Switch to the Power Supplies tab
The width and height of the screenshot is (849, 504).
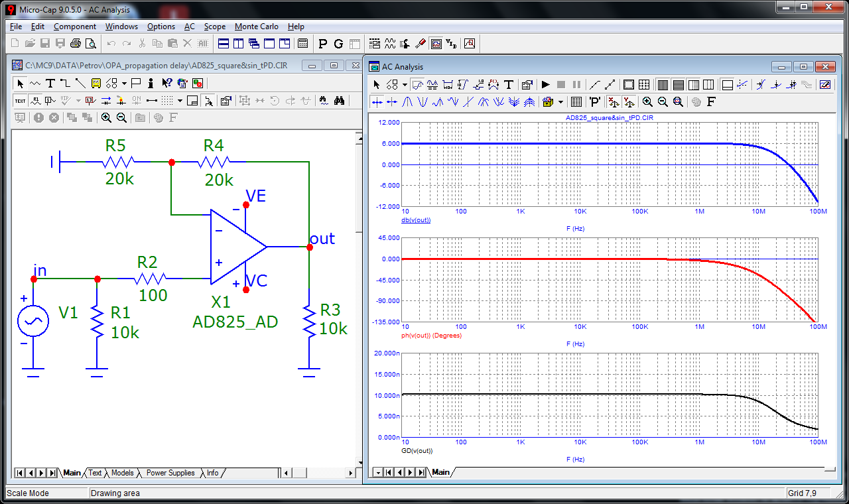(170, 473)
